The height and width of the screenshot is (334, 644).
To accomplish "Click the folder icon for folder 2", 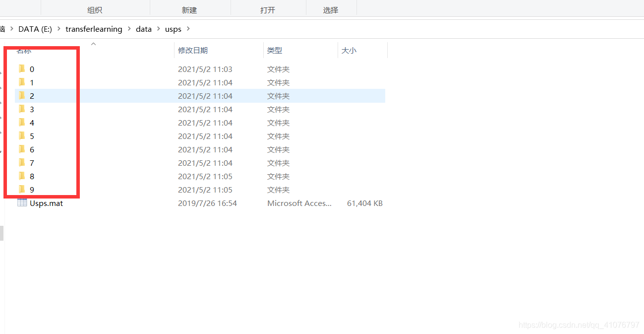I will (x=22, y=95).
